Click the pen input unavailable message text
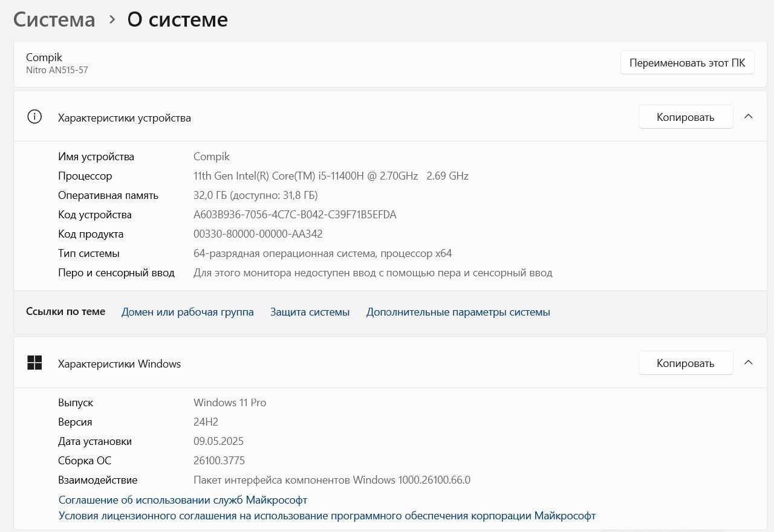Screen dimensions: 774x532 pos(372,273)
